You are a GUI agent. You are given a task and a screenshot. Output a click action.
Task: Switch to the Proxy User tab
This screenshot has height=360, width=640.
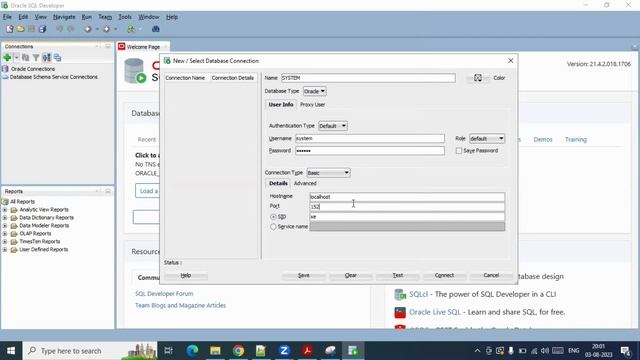click(312, 105)
